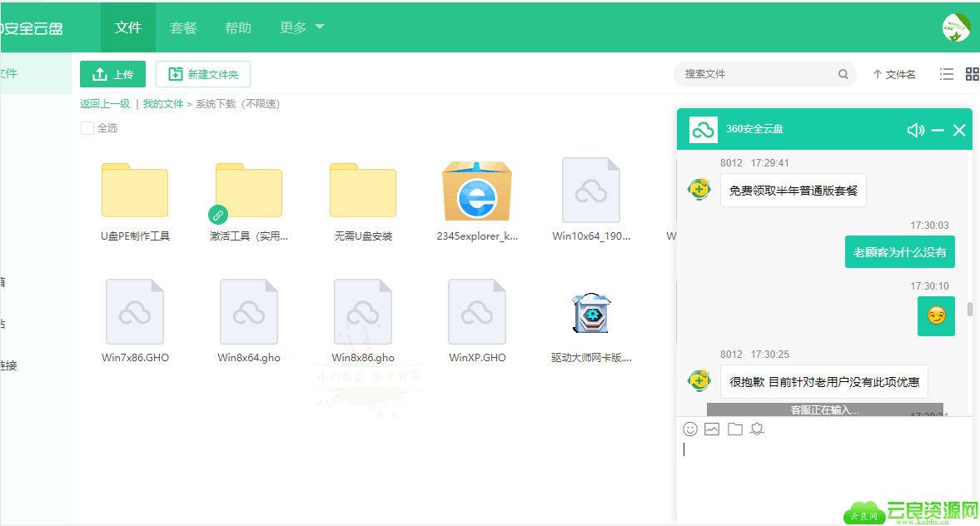Toggle the 全选 checkbox
Image resolution: width=980 pixels, height=526 pixels.
click(87, 128)
